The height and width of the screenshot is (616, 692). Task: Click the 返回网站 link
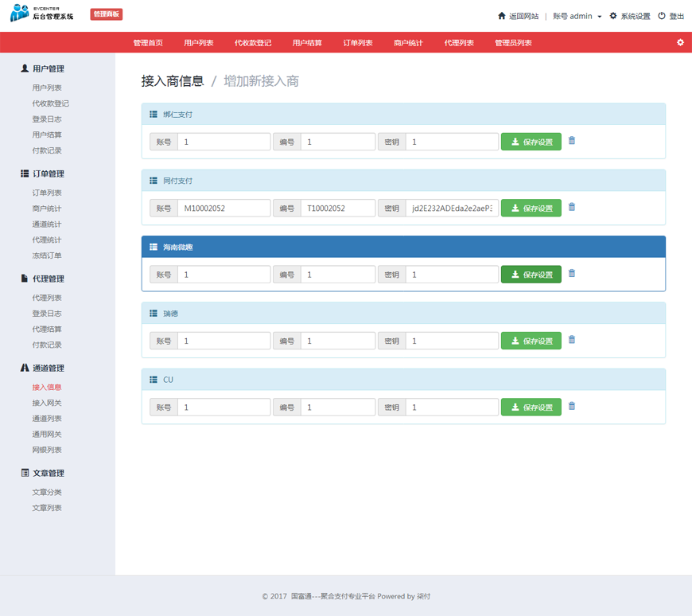point(523,17)
